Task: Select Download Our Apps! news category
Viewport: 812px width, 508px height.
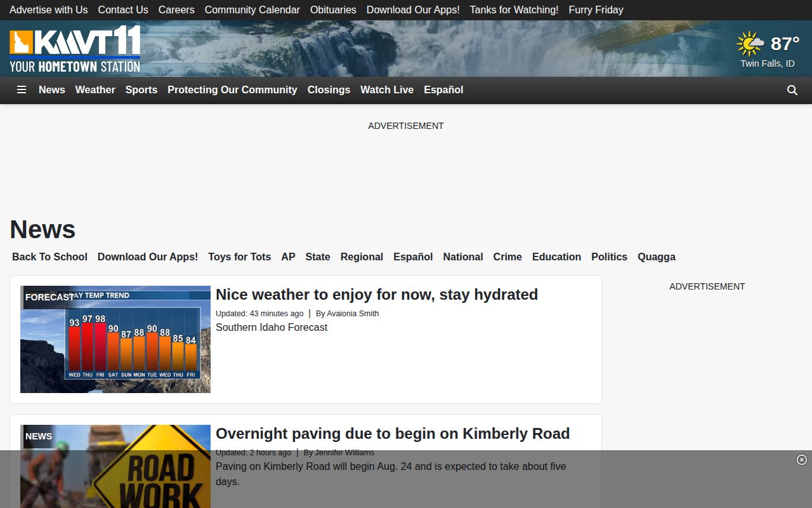Action: coord(148,257)
